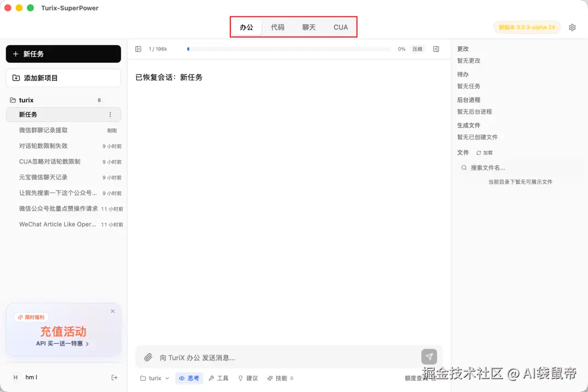Click the 新版本 3.0.3-alpha.24 badge
This screenshot has width=588, height=392.
point(527,27)
